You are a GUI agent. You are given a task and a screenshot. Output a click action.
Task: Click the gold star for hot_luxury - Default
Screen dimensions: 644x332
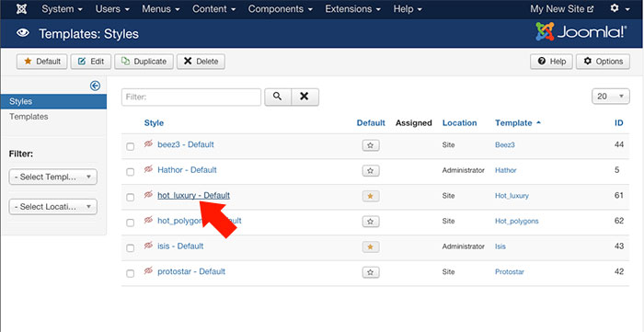coord(371,196)
